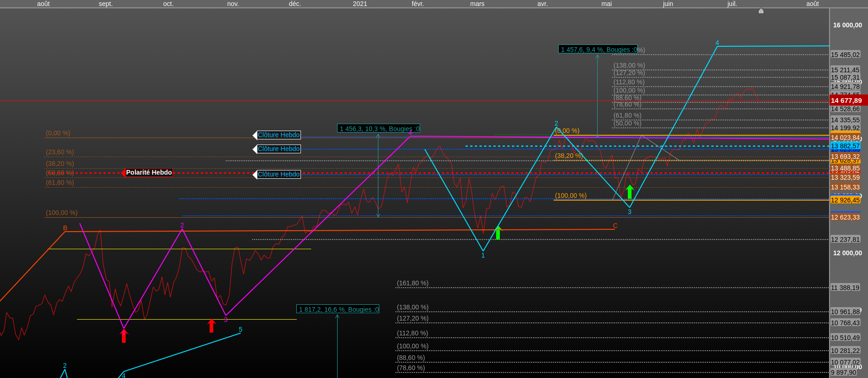Click the (161,80 %) Fibonacci extension label
The image size is (868, 378).
tap(413, 283)
